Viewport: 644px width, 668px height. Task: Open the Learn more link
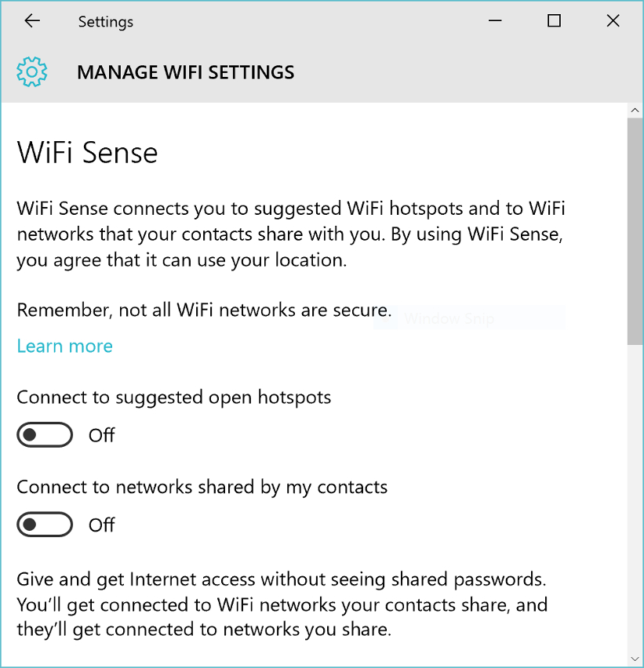[x=65, y=346]
